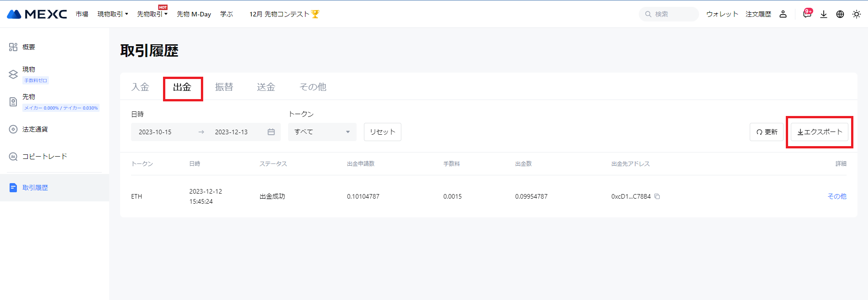Open コピートレード in the sidebar

tap(45, 157)
